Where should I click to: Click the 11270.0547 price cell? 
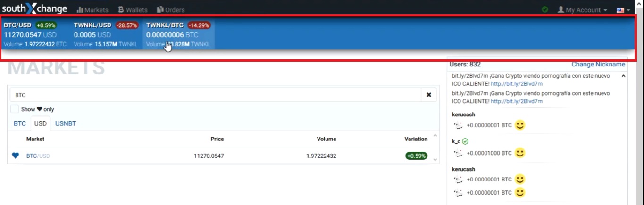[209, 156]
